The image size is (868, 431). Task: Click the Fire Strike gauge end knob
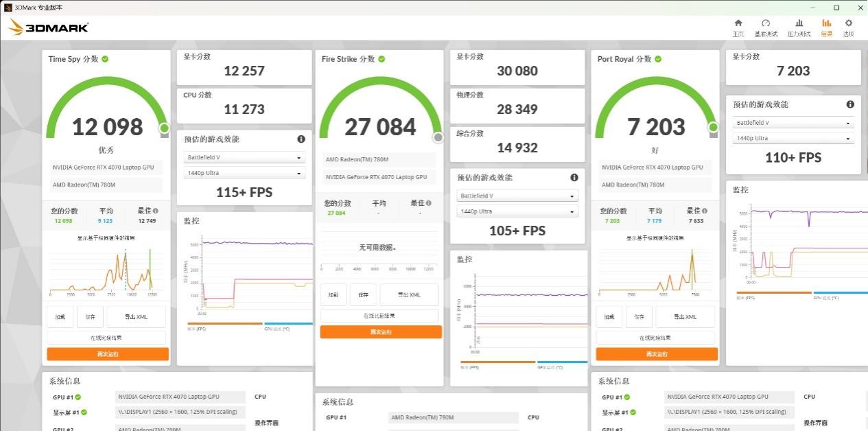[x=438, y=137]
